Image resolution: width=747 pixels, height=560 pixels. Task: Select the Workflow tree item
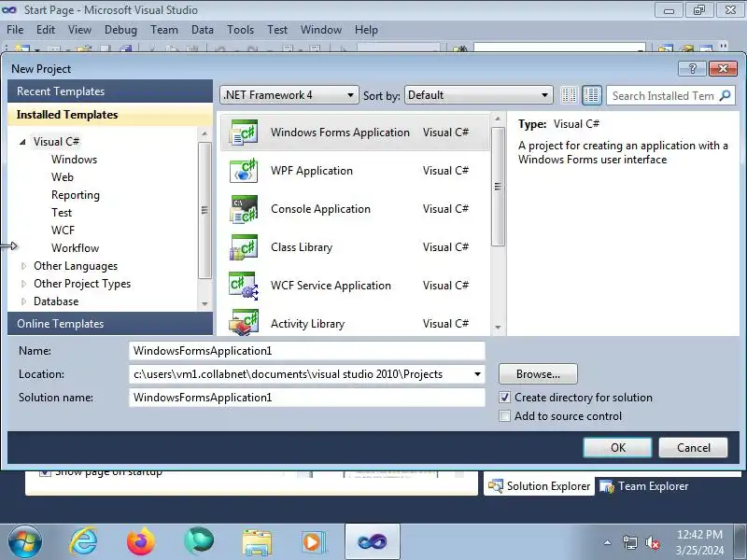tap(76, 248)
